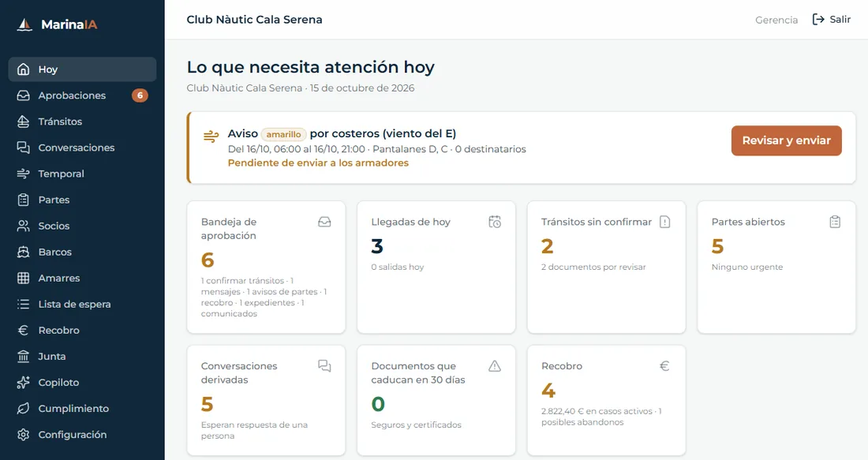The height and width of the screenshot is (460, 868).
Task: Click the building icon beside Junta
Action: 23,356
